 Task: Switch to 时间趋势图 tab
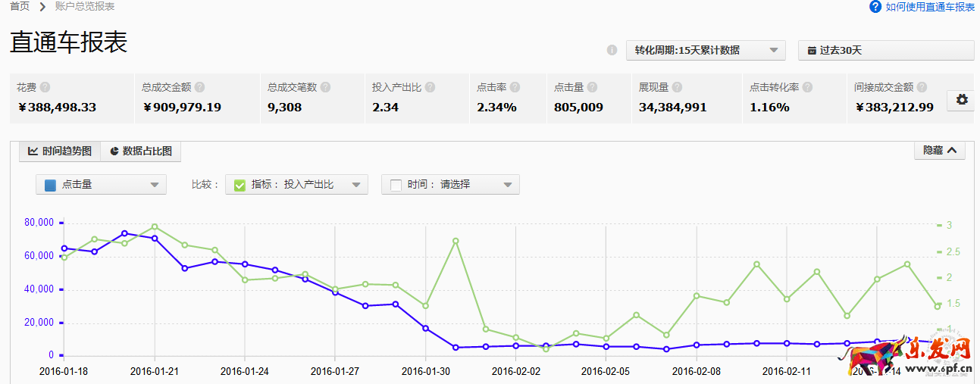pos(60,151)
